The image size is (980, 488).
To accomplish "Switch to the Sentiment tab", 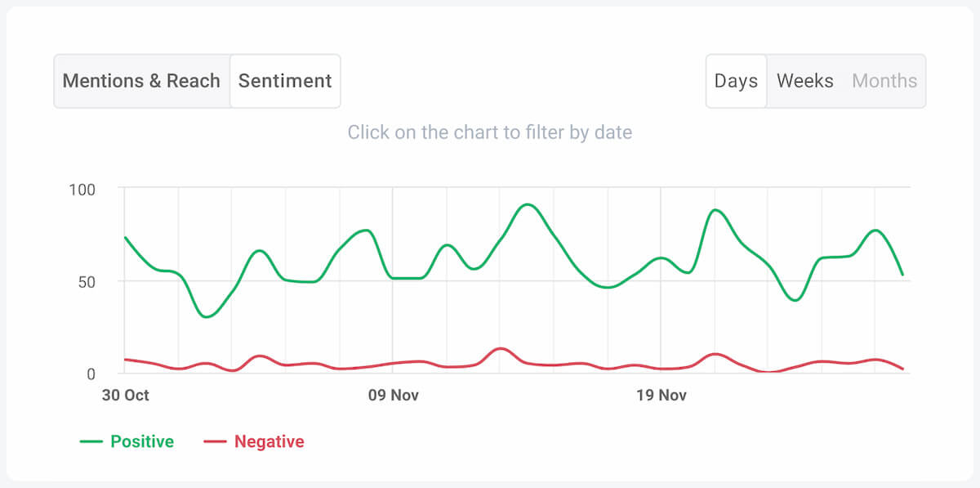I will click(x=284, y=81).
